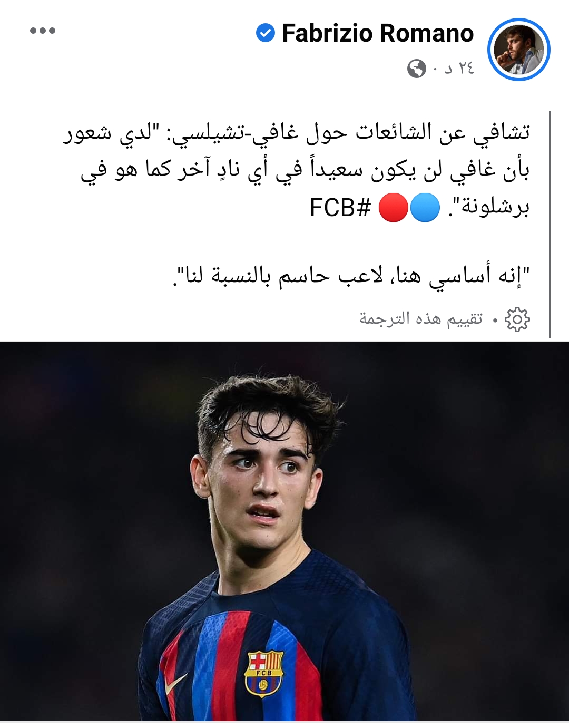
Task: Click the blue circle emoji
Action: (425, 208)
